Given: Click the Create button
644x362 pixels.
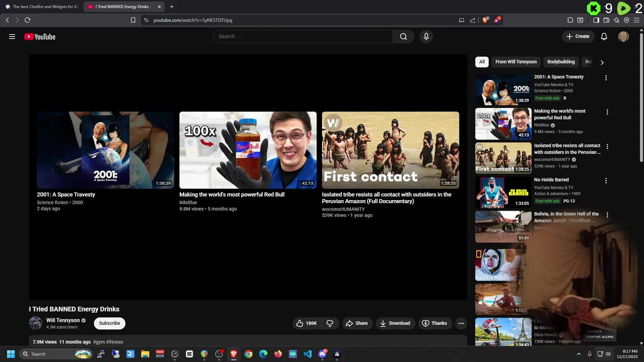Looking at the screenshot, I should (x=578, y=36).
